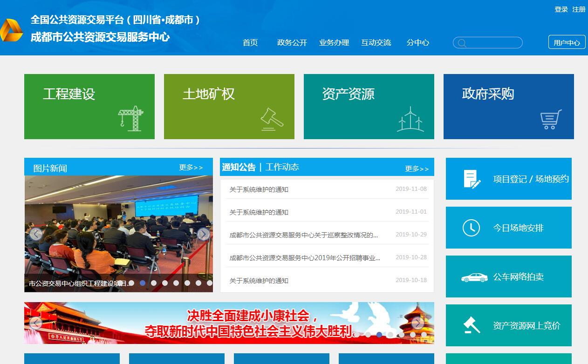Click the document icon for 项目登记/场地预约

click(472, 179)
